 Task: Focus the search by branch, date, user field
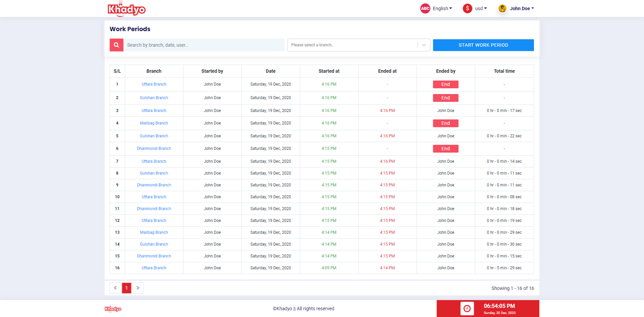(204, 45)
